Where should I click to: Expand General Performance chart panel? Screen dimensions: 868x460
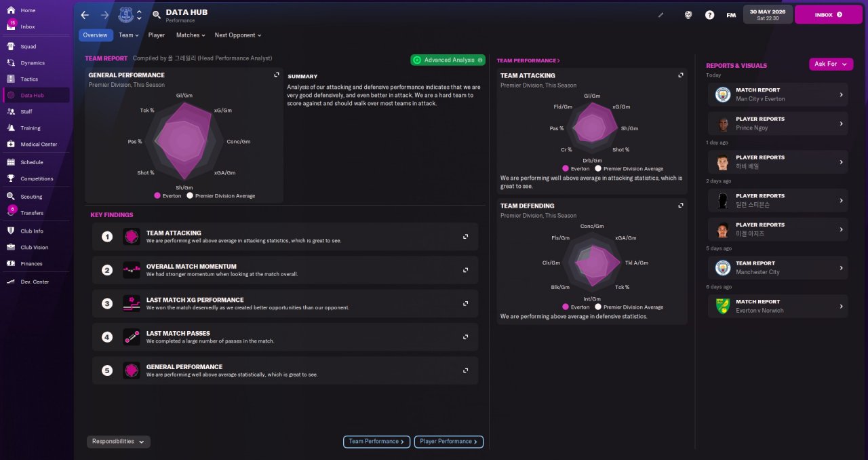pyautogui.click(x=276, y=75)
